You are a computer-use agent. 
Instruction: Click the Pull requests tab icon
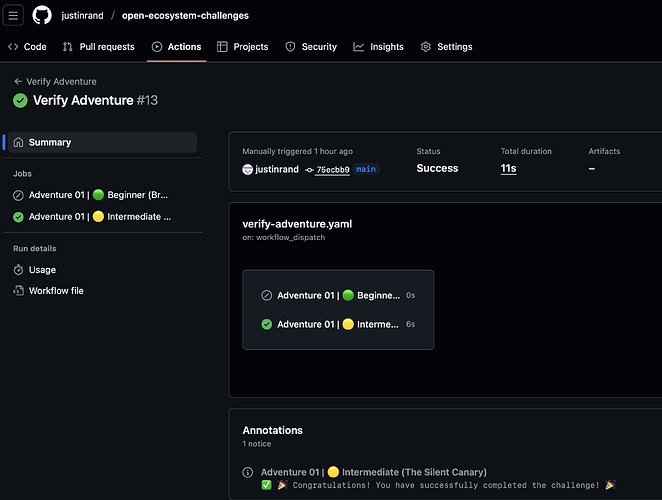click(x=68, y=47)
